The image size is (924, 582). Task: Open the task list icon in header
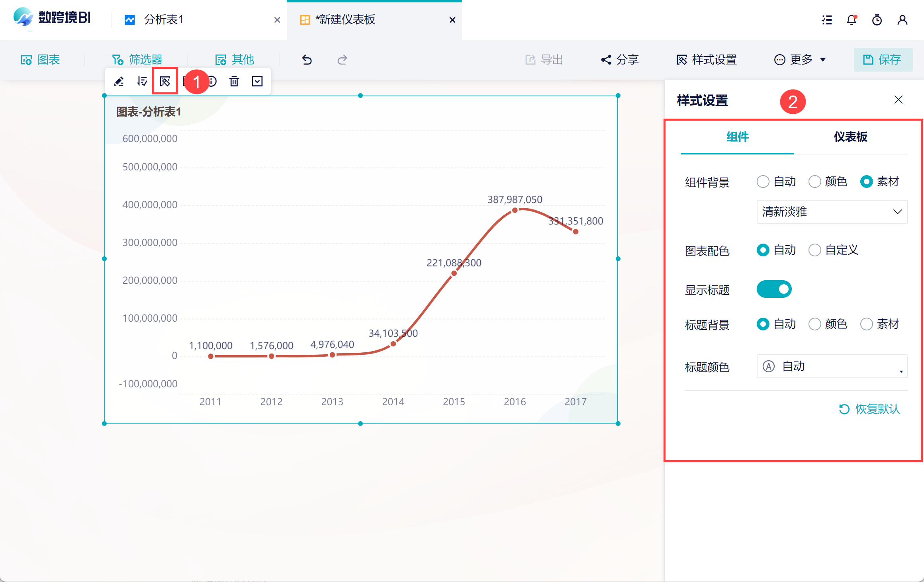pyautogui.click(x=827, y=20)
